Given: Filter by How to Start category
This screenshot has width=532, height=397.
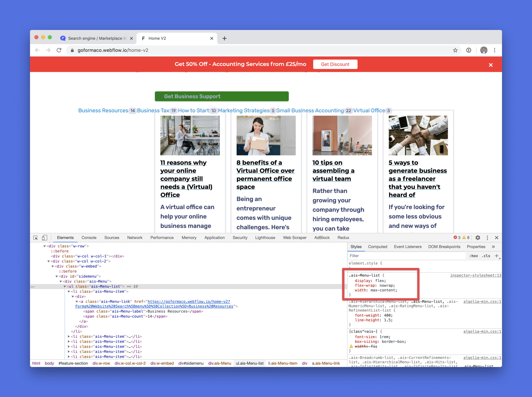Looking at the screenshot, I should click(194, 111).
